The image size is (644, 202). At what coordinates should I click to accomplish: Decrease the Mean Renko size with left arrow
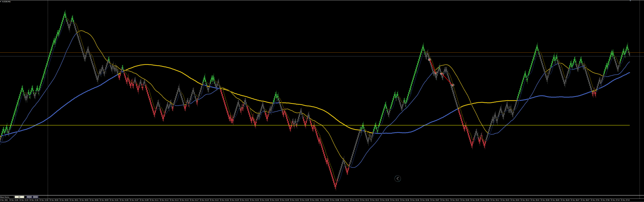point(14,197)
